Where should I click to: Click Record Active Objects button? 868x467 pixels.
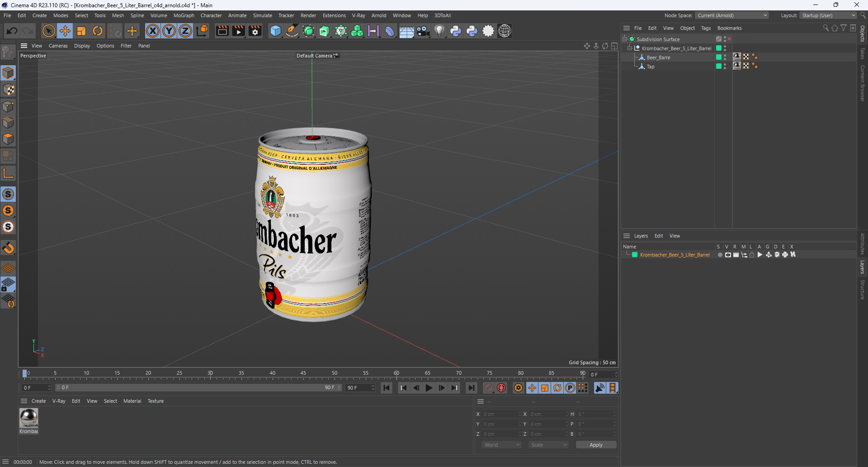(x=489, y=388)
